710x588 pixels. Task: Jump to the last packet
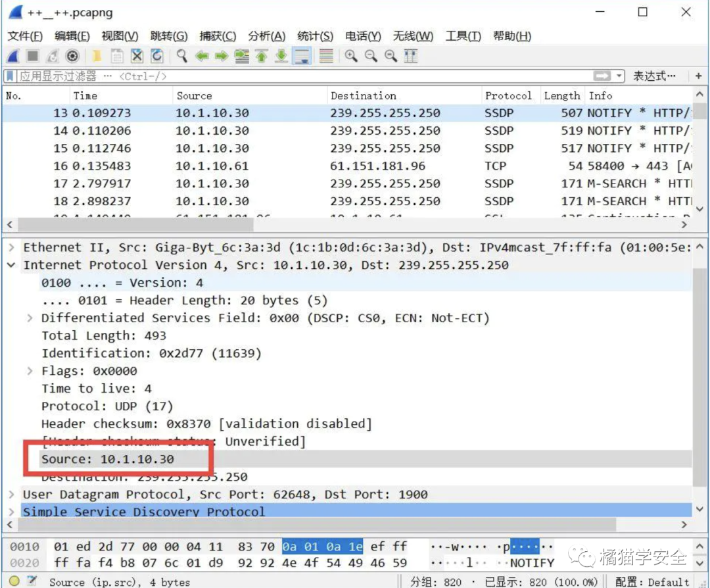point(281,56)
